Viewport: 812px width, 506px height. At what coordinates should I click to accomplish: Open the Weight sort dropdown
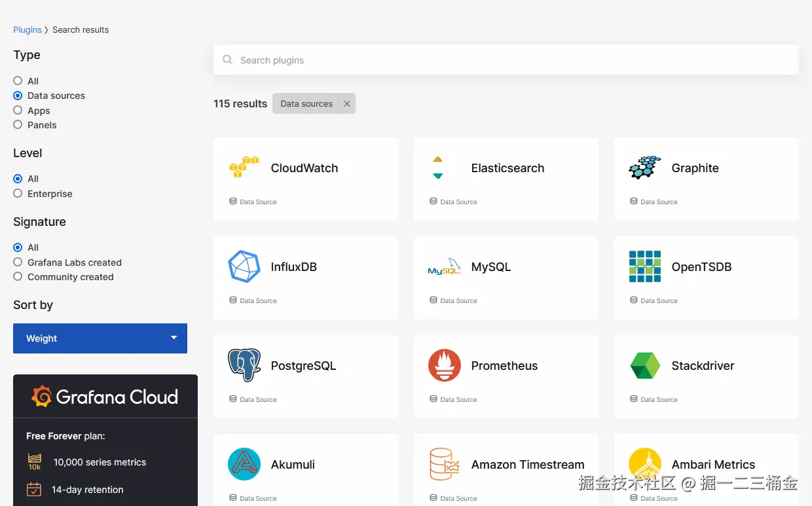tap(100, 338)
